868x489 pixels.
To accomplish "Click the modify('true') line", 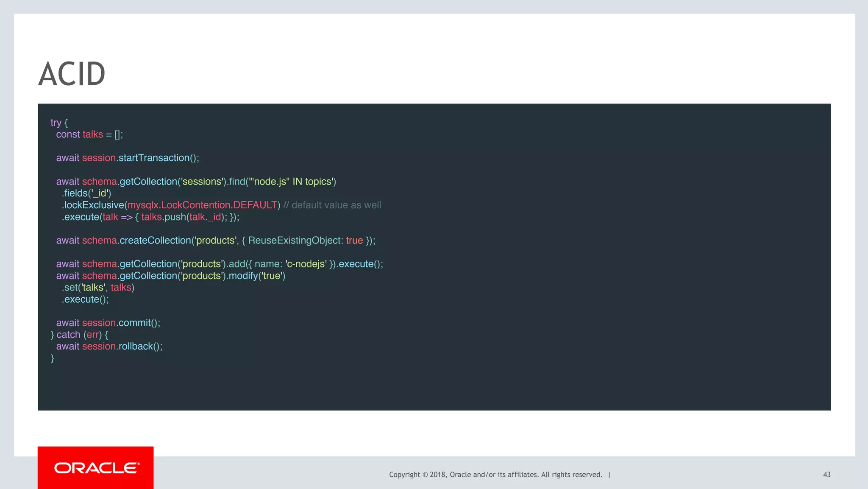I will pos(171,276).
